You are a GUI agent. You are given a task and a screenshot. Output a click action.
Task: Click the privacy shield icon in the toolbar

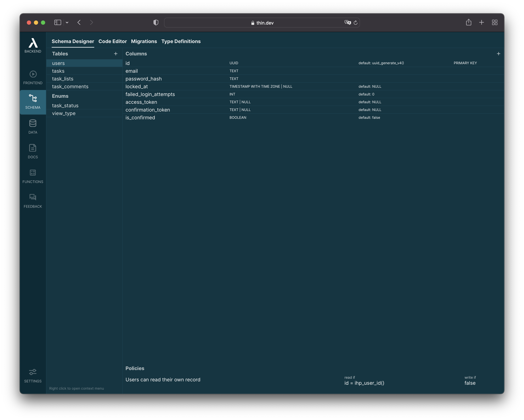(x=156, y=22)
